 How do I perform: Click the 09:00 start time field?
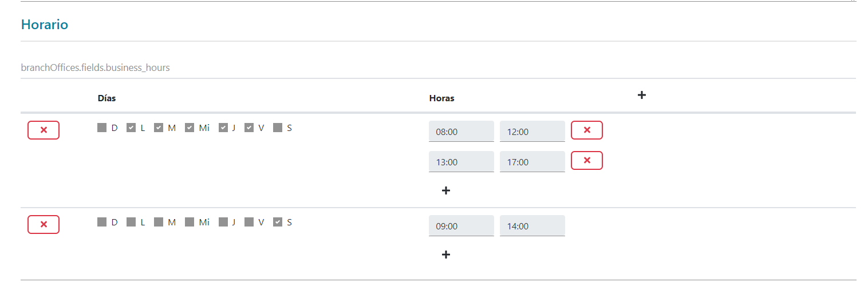(x=461, y=226)
